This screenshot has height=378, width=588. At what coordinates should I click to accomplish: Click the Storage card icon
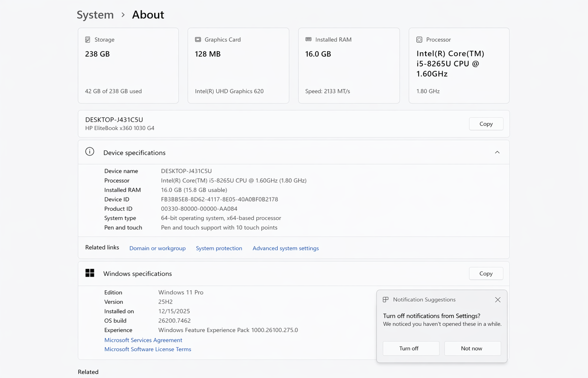[88, 39]
